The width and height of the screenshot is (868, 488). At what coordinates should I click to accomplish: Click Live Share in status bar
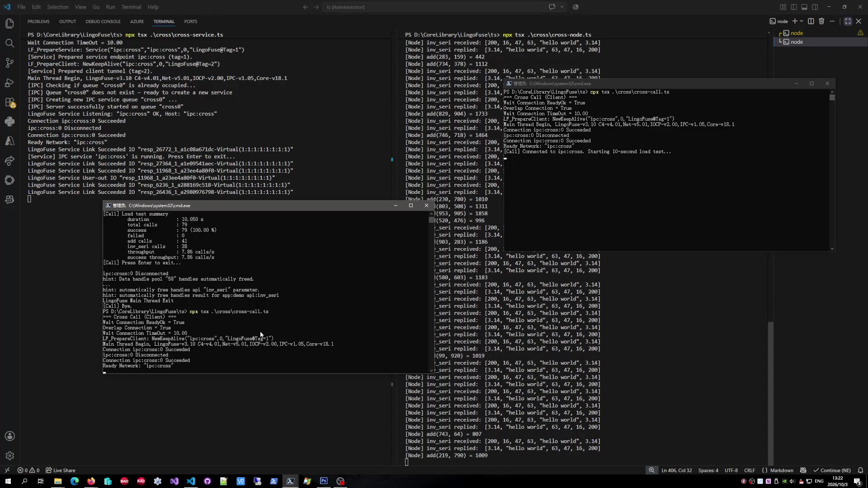tap(61, 470)
